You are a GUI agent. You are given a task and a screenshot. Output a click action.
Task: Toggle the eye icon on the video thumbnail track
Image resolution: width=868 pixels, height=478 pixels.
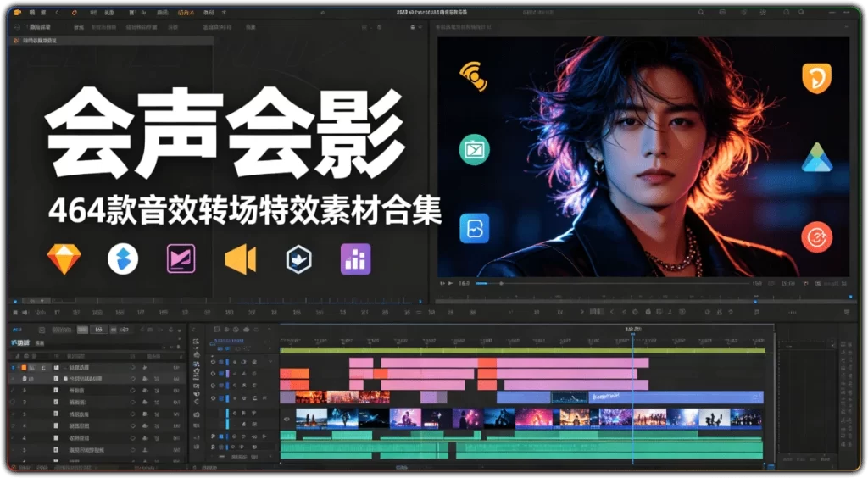pos(287,420)
